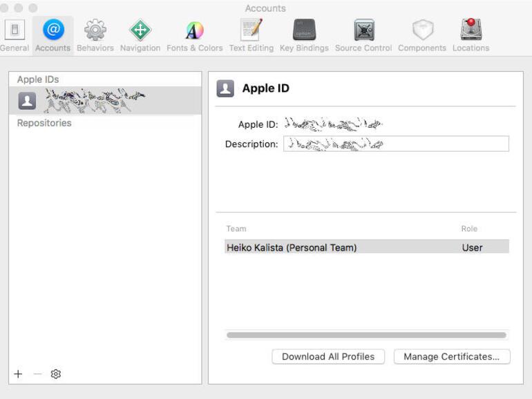Image resolution: width=532 pixels, height=399 pixels.
Task: Click the Apple ID person icon in detail pane
Action: click(x=225, y=88)
